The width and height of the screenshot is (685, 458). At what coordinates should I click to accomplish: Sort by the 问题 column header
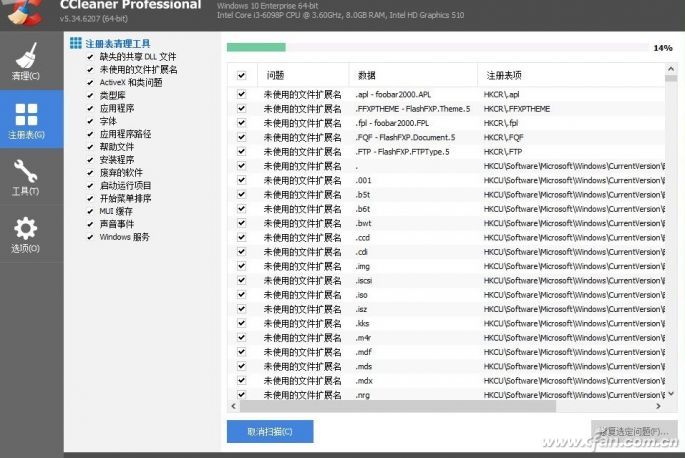tap(303, 75)
